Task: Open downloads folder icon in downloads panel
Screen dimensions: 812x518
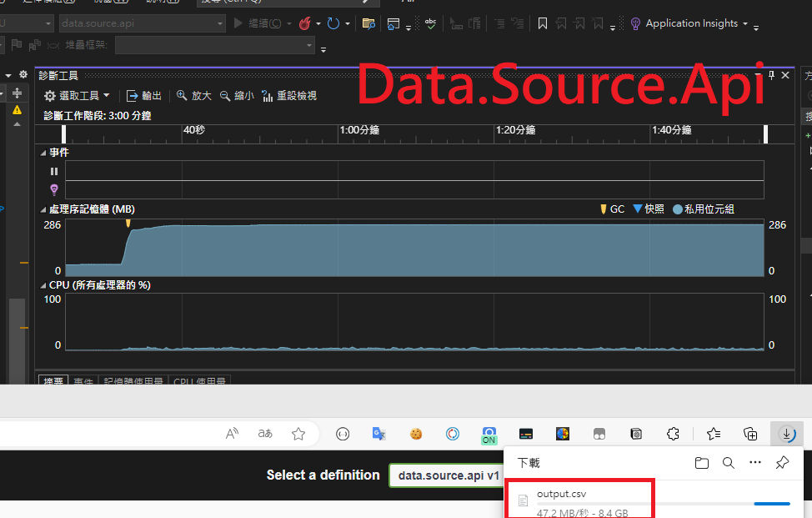Action: (x=702, y=463)
